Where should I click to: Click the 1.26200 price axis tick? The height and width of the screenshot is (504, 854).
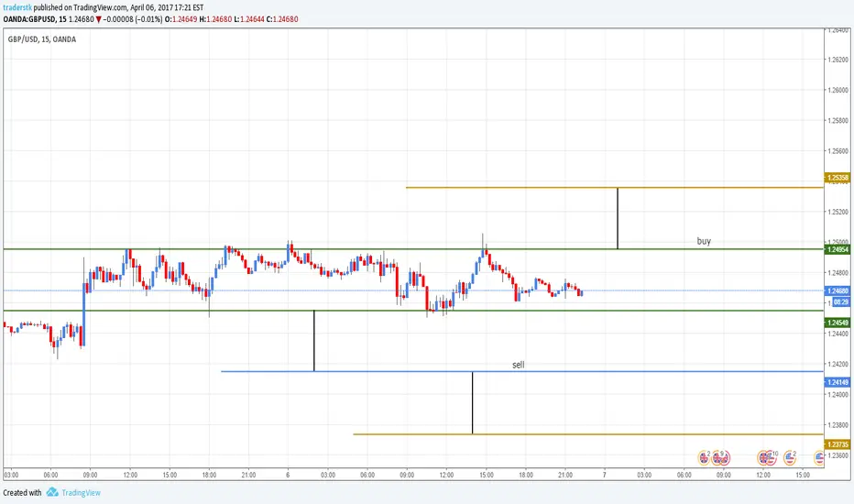click(838, 60)
